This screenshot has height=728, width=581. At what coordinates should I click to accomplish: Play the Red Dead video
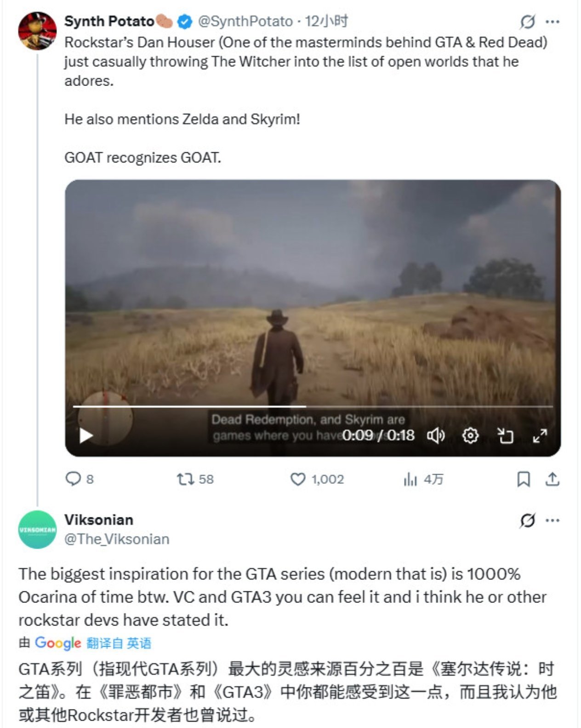click(x=86, y=435)
